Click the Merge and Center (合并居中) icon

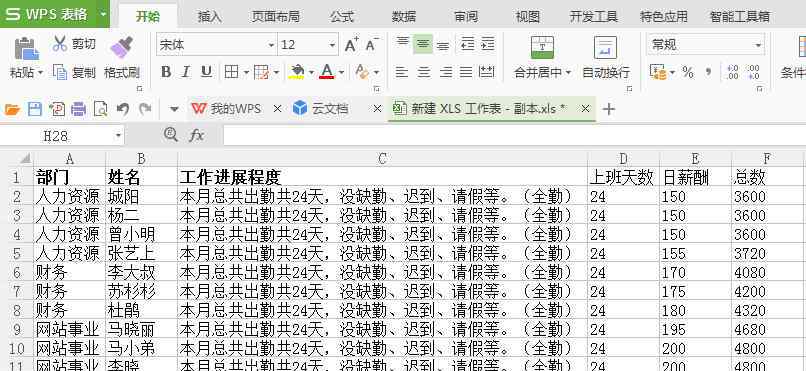tap(542, 48)
